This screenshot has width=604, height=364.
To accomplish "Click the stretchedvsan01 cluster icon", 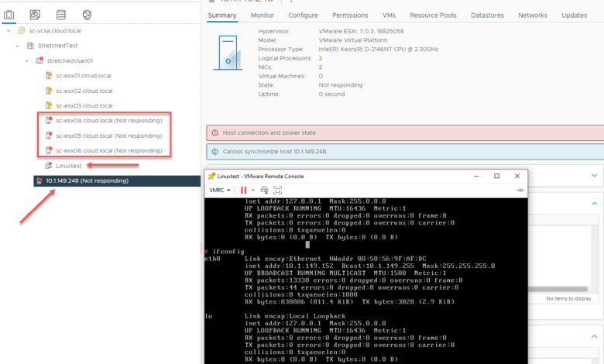I will (39, 60).
